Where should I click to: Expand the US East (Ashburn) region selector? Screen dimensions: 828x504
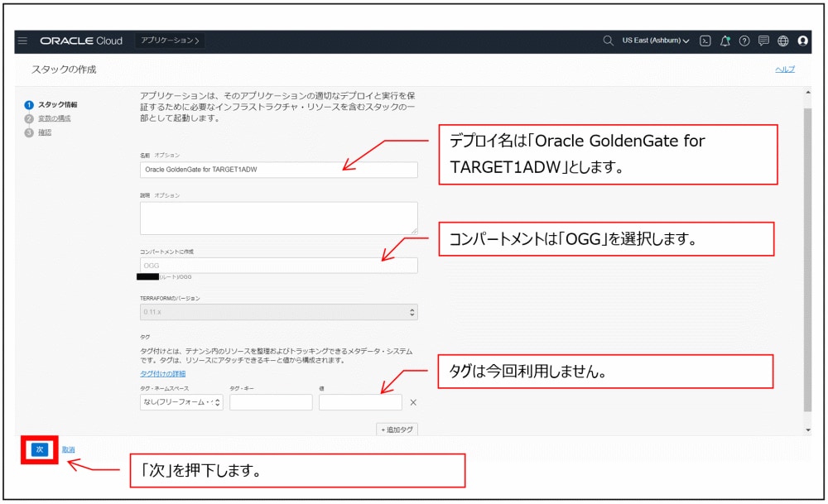pos(655,41)
